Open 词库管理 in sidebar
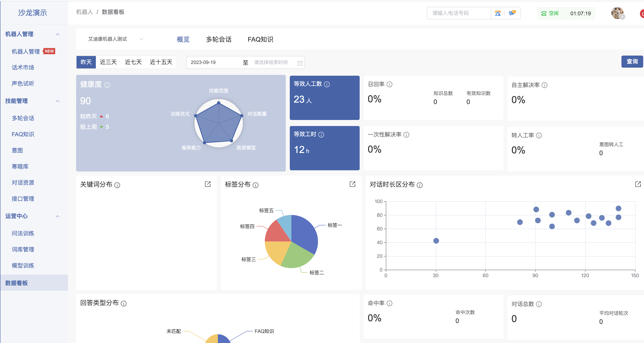 coord(23,250)
